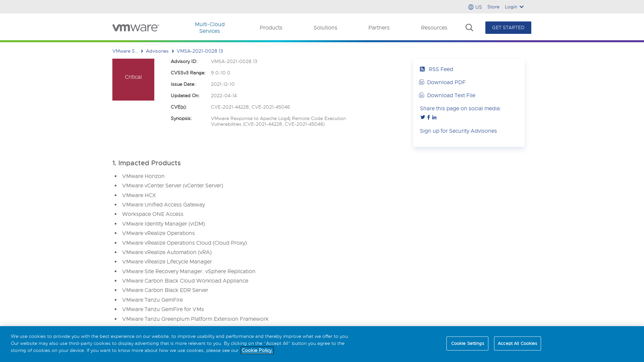
Task: Open the RSS Feed link
Action: (x=441, y=69)
